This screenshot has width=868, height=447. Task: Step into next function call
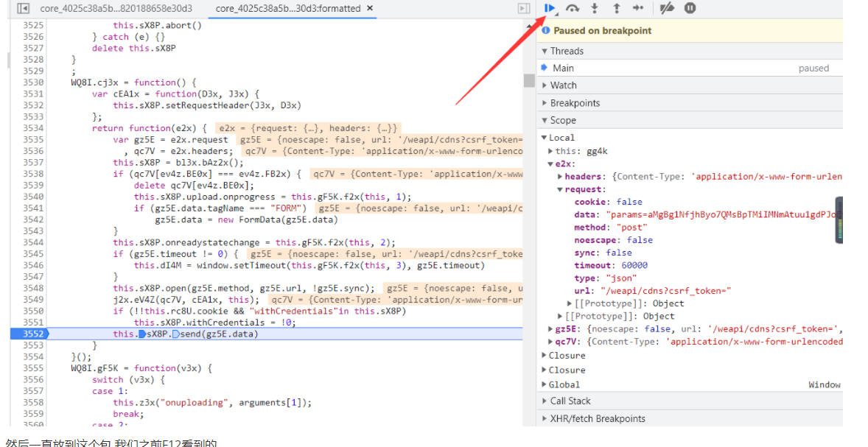click(x=595, y=8)
